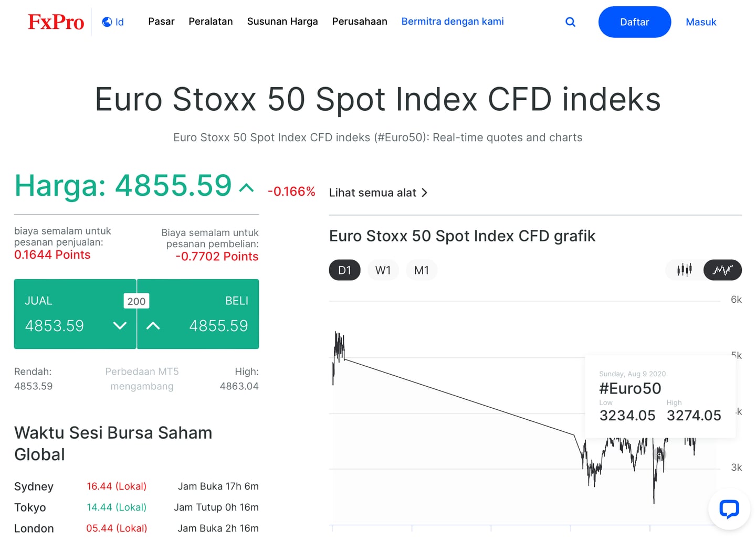Open the Peralatan dropdown menu

tap(211, 22)
